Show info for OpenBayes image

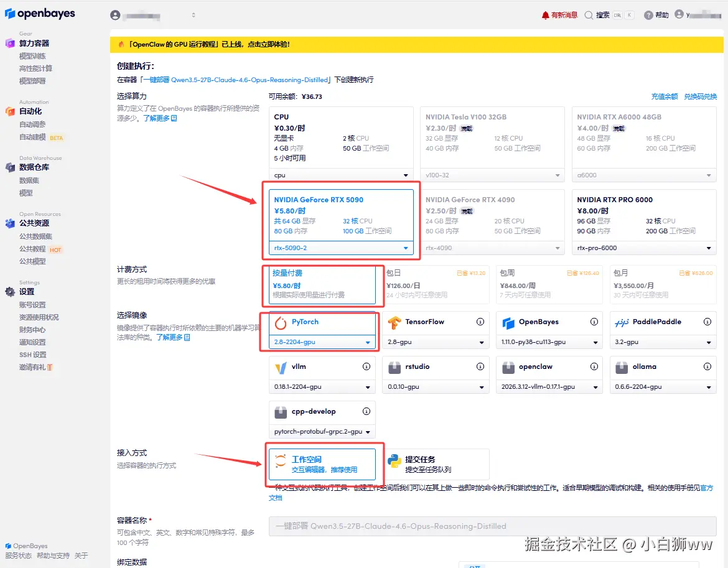point(594,322)
